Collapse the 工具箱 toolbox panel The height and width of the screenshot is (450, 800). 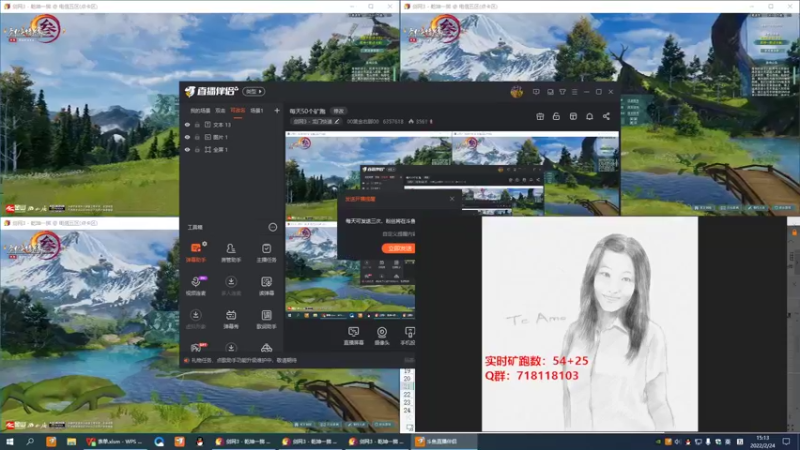pyautogui.click(x=272, y=227)
